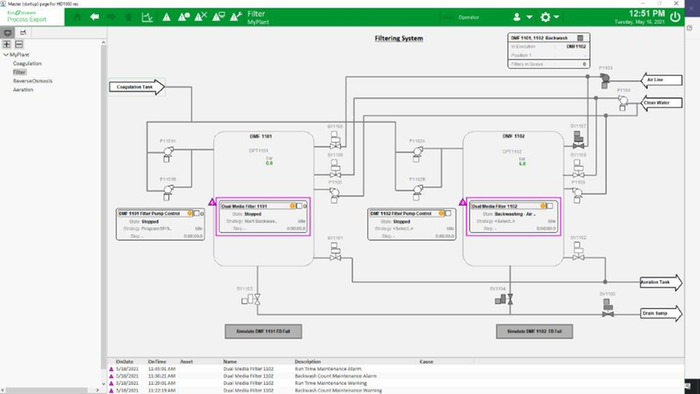Navigate forward with the right arrow
700x394 pixels.
(111, 17)
